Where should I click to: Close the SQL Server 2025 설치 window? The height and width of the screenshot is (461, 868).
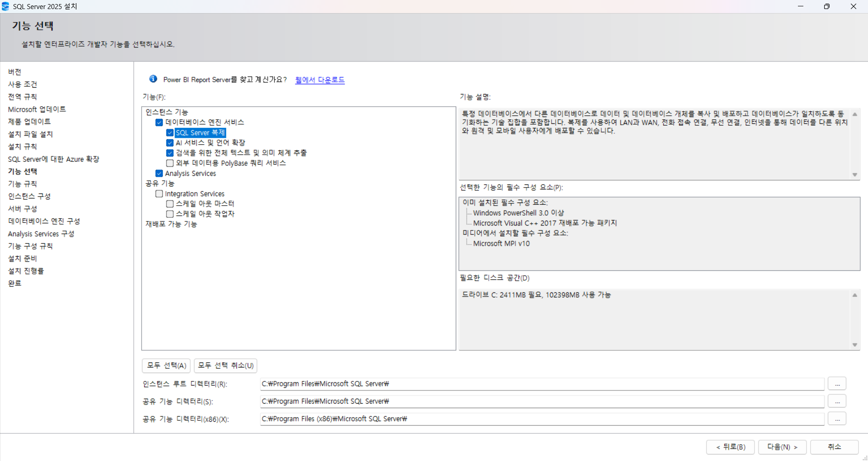coord(854,6)
